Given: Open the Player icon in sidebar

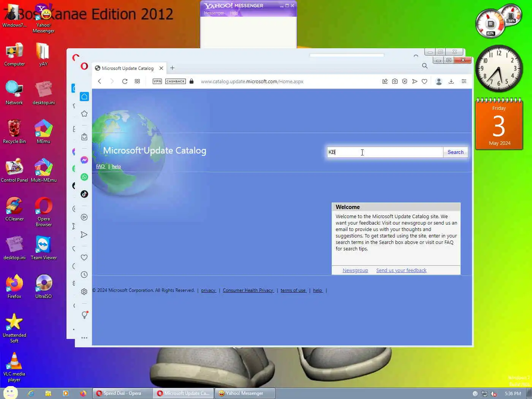Looking at the screenshot, I should pos(84,217).
